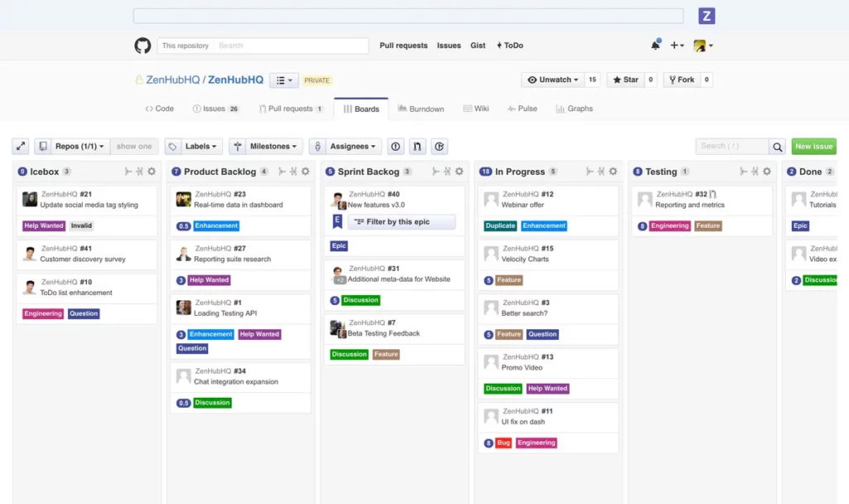The height and width of the screenshot is (504, 849).
Task: Open the repository list view dropdown
Action: (x=284, y=80)
